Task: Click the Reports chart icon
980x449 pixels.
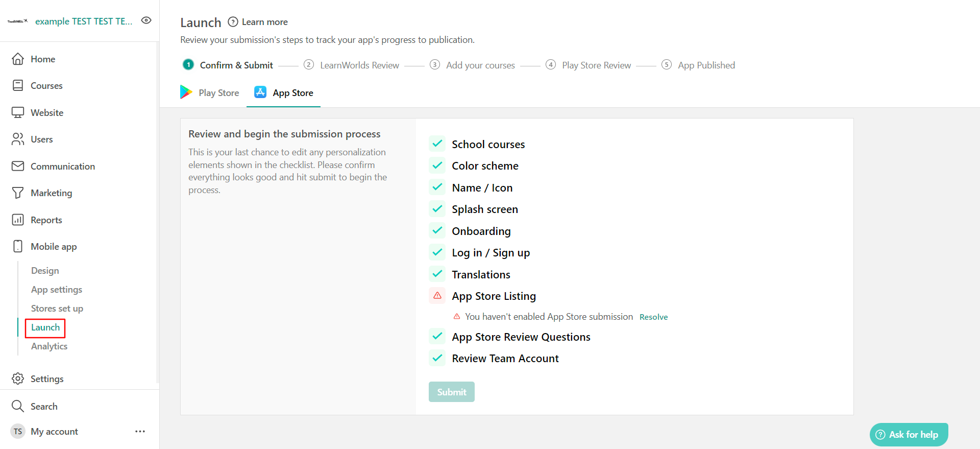Action: coord(18,220)
